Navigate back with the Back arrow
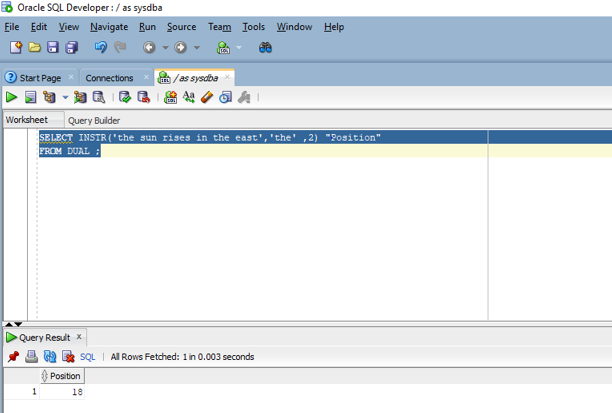 (x=149, y=48)
